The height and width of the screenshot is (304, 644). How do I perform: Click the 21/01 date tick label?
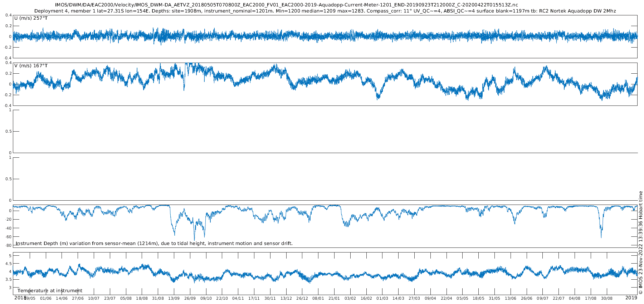pyautogui.click(x=334, y=298)
